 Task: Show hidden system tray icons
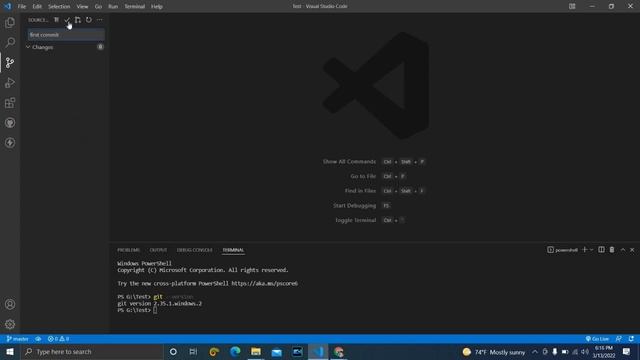[x=535, y=351]
